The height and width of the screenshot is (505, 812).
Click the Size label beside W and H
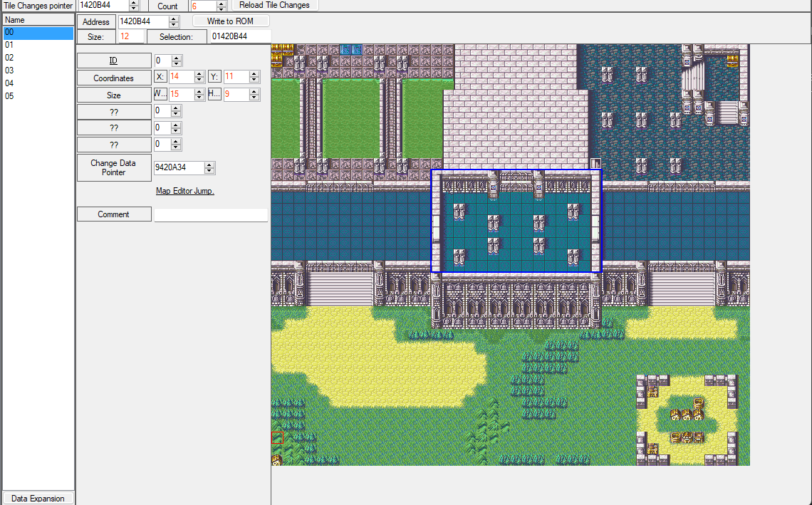[x=114, y=95]
